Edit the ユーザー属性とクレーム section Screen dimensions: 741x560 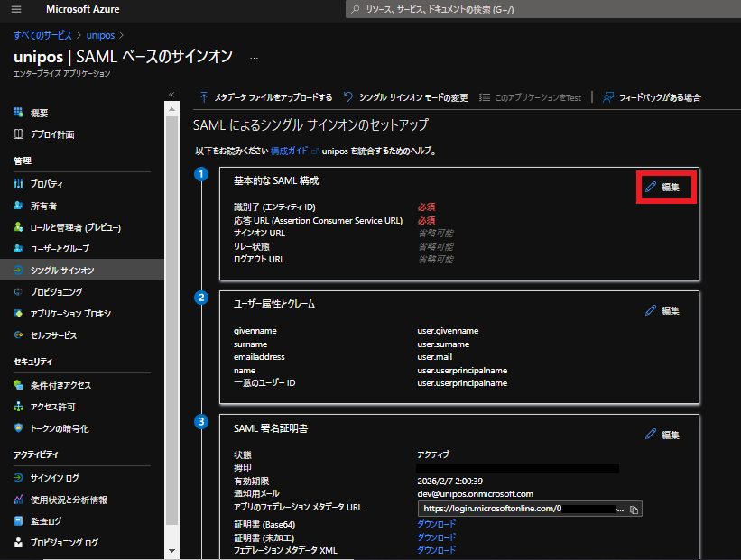662,310
